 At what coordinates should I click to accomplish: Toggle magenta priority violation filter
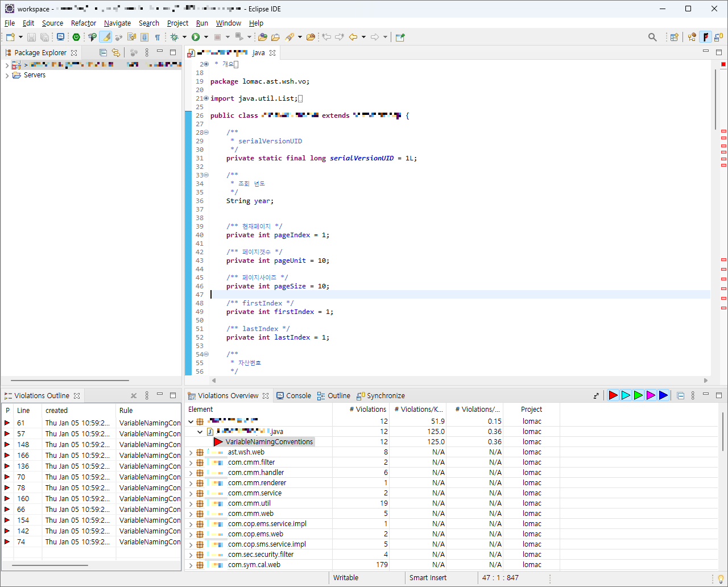(651, 395)
